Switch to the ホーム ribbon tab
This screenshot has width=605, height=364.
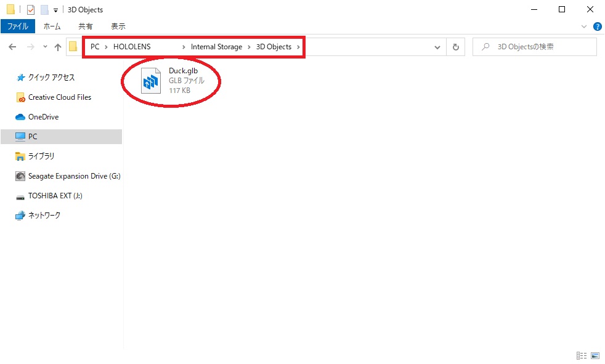coord(52,26)
